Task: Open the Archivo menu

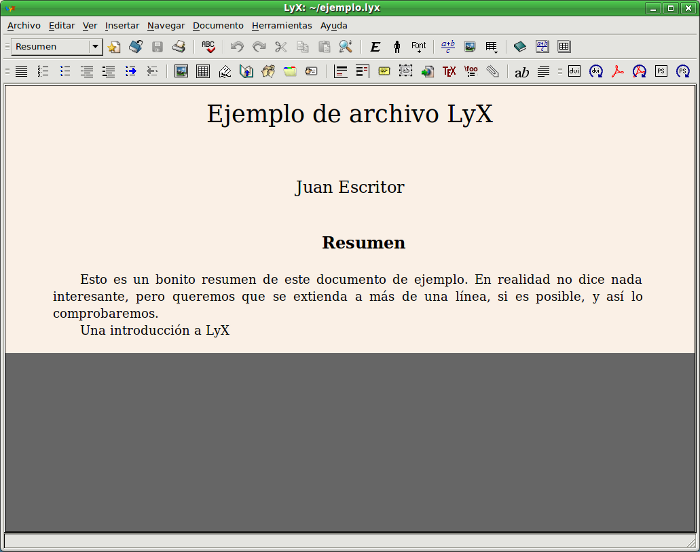Action: tap(24, 25)
